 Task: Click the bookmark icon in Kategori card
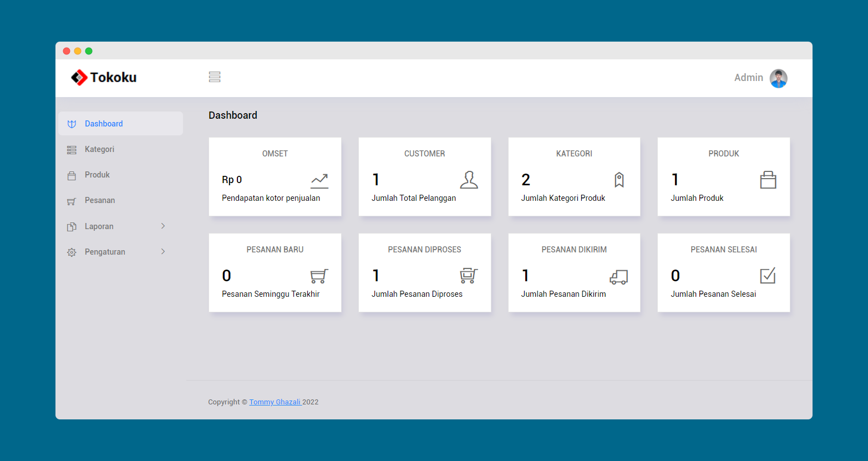pos(619,180)
